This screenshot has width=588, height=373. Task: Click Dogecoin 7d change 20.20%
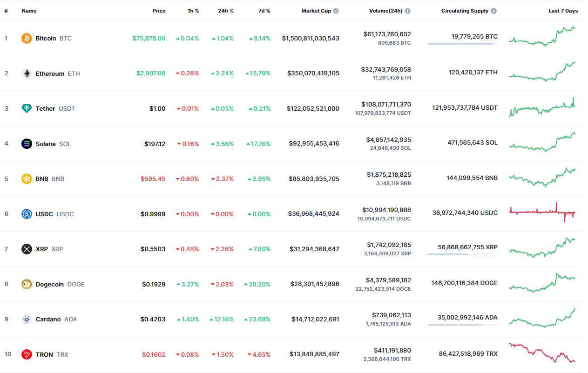pyautogui.click(x=257, y=284)
